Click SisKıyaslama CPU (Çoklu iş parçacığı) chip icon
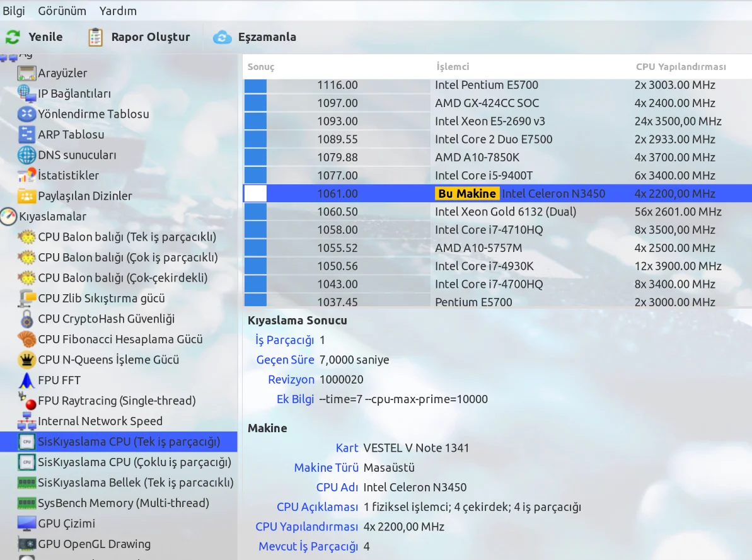The height and width of the screenshot is (560, 752). pos(27,462)
